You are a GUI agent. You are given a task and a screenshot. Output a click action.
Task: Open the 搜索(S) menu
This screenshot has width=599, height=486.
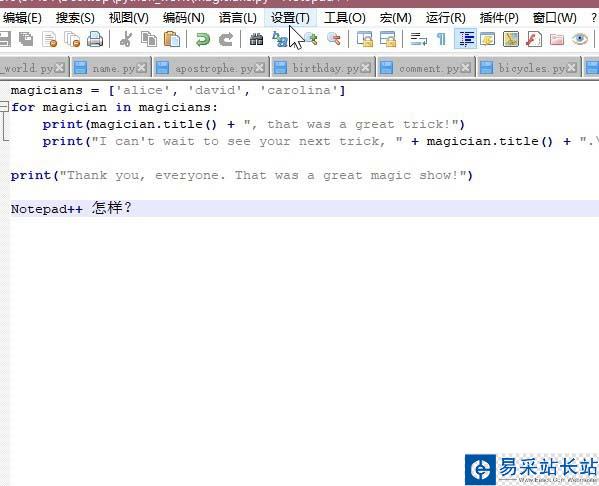[x=75, y=18]
